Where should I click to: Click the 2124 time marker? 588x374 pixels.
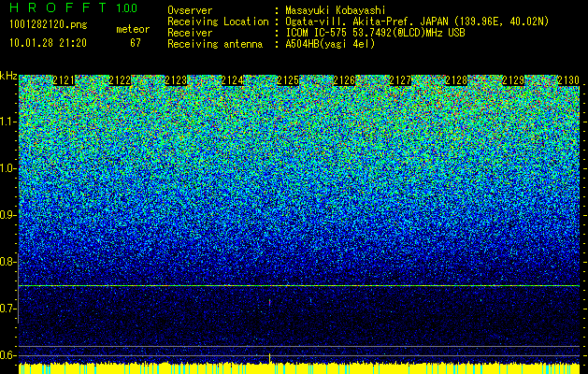pos(232,80)
